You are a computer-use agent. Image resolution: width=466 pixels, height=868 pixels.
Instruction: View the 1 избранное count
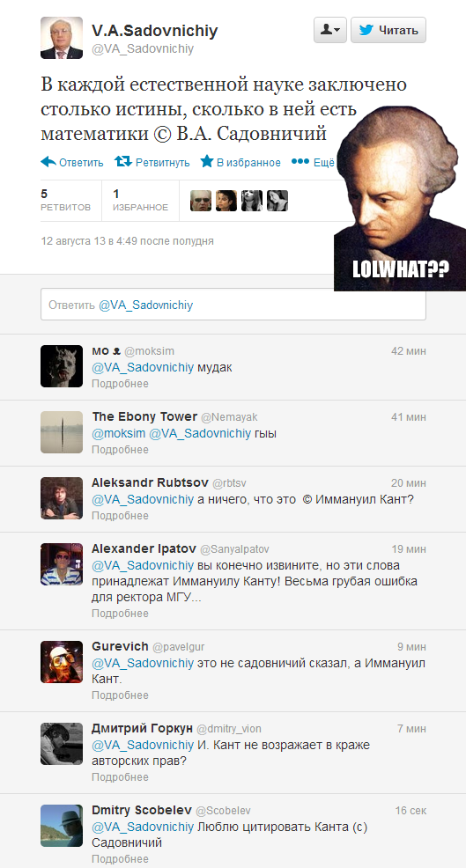[x=140, y=201]
